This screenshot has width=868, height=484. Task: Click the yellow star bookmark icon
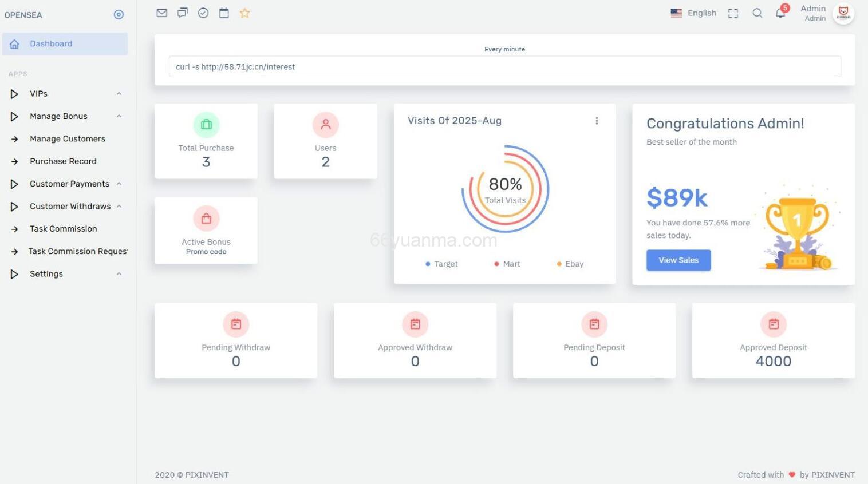[x=244, y=13]
